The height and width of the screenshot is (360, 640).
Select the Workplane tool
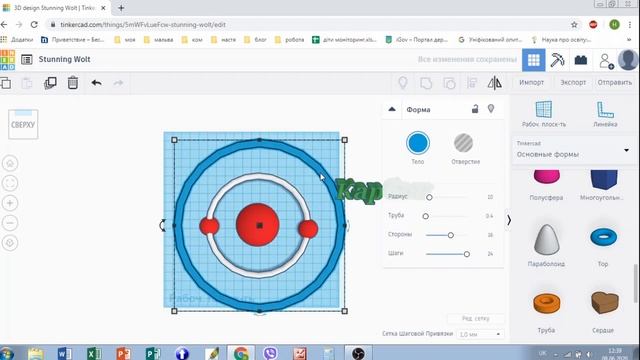pyautogui.click(x=544, y=114)
